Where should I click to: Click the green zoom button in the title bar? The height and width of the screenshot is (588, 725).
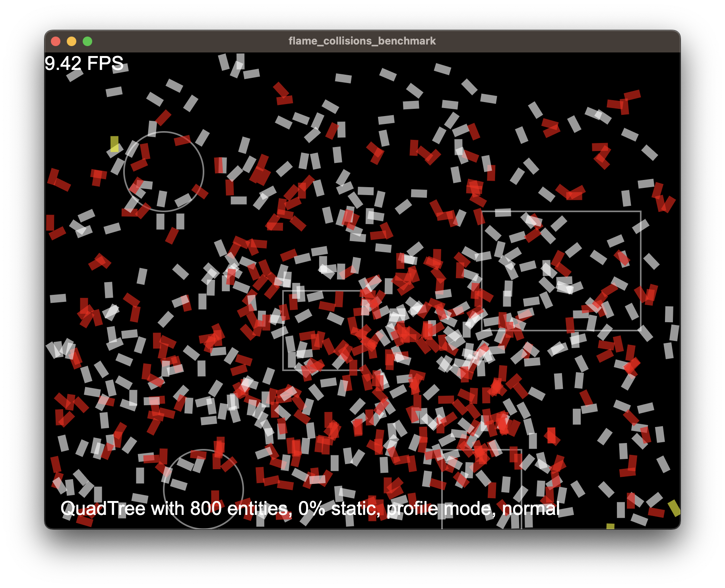(x=88, y=41)
